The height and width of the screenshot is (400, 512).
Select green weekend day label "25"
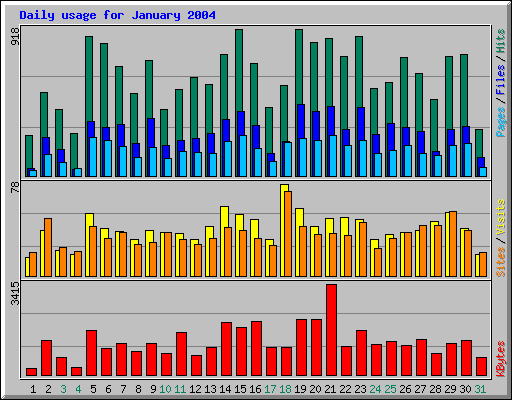[390, 389]
